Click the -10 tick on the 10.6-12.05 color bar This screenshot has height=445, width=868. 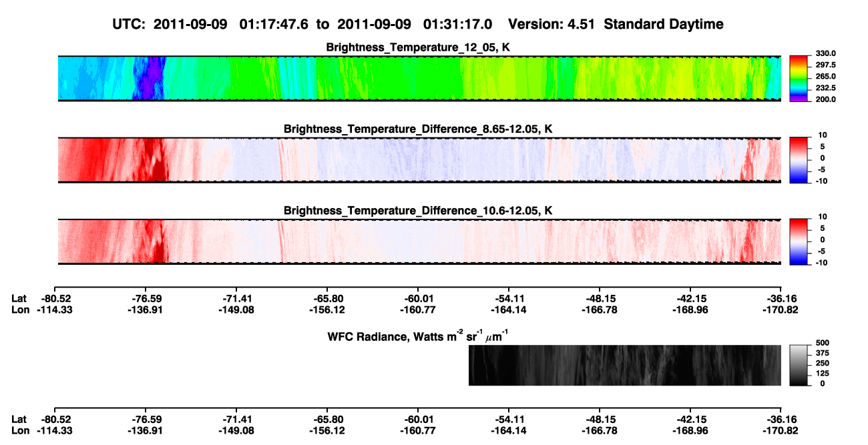click(821, 262)
